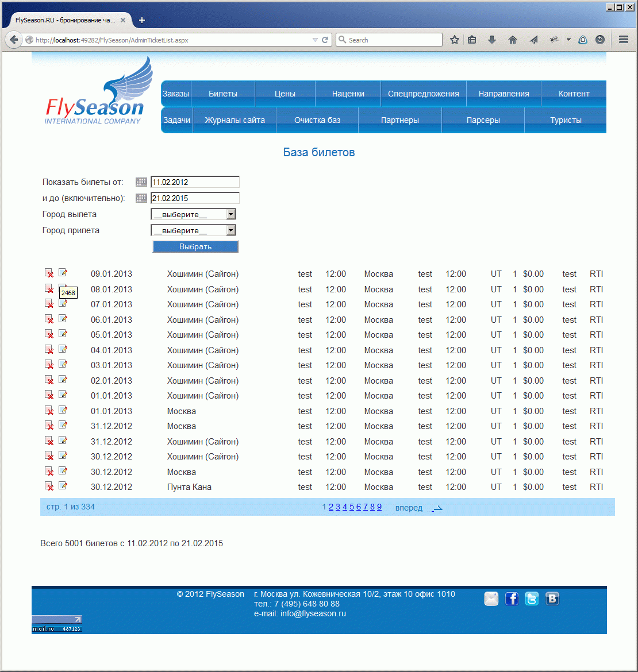This screenshot has height=672, width=638.
Task: Edit the 09.01.2013 ticket row
Action: point(63,273)
